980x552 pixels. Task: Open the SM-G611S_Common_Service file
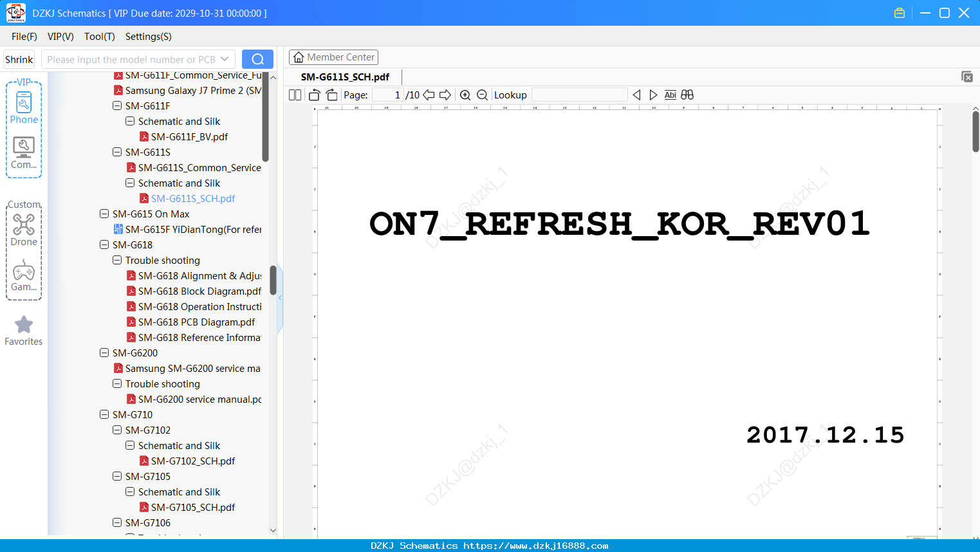[194, 168]
